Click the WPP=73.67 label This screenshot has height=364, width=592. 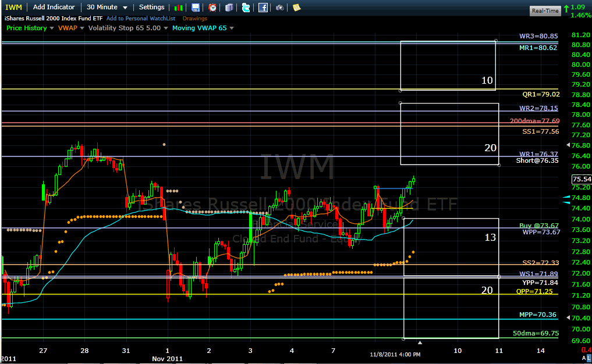[x=541, y=233]
